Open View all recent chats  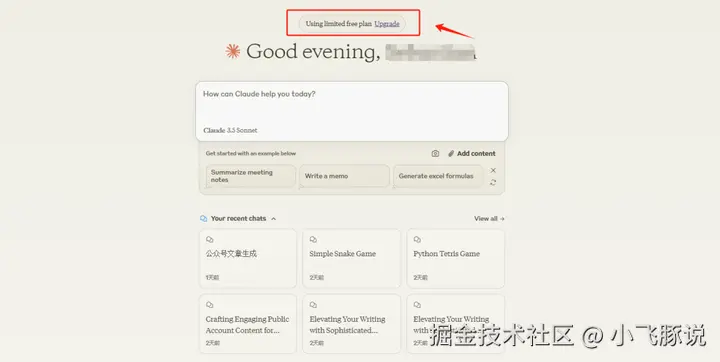489,219
